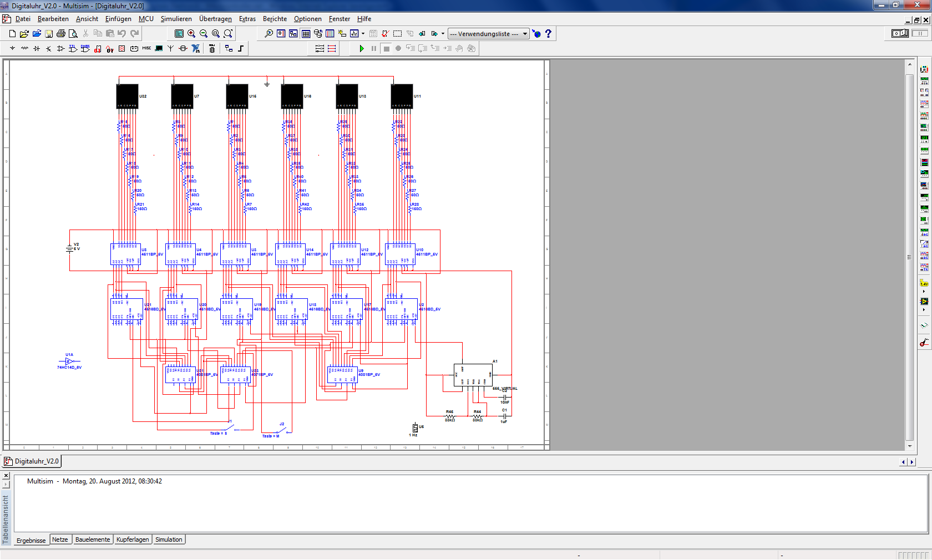Print the schematic

coord(61,34)
